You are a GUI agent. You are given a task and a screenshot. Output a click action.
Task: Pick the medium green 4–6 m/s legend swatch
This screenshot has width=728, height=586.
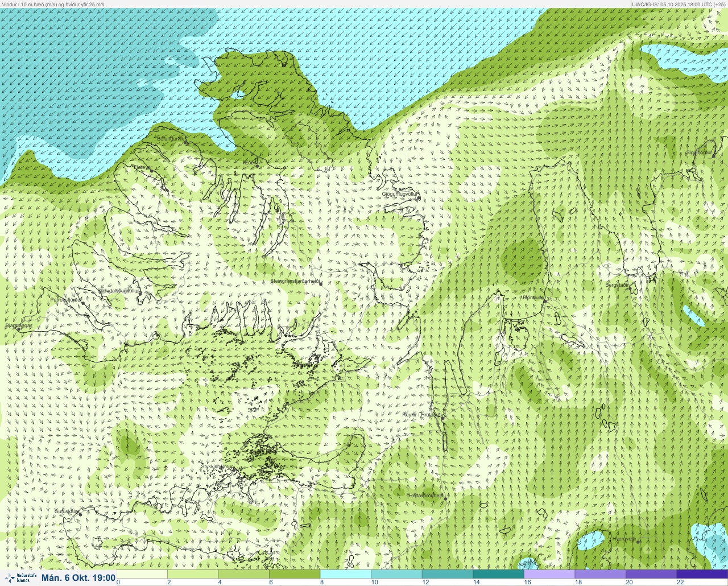pyautogui.click(x=244, y=574)
